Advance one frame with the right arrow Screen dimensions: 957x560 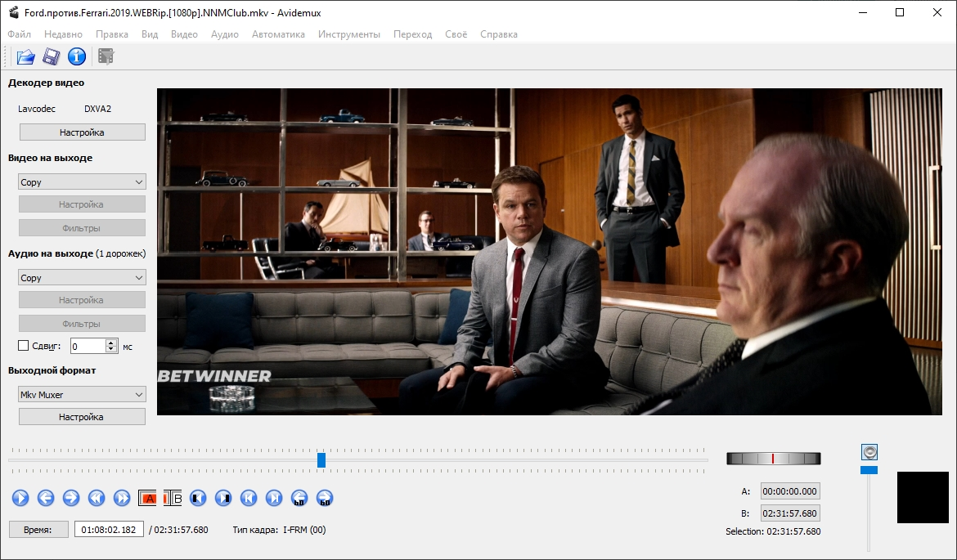(71, 499)
